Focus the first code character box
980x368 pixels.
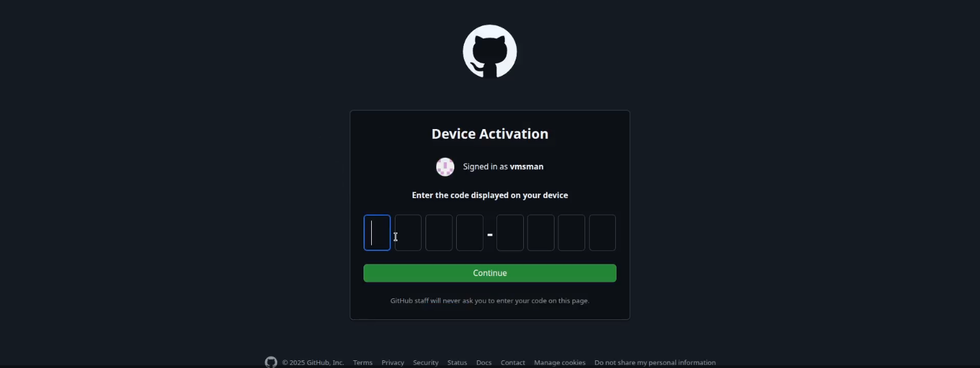tap(377, 233)
